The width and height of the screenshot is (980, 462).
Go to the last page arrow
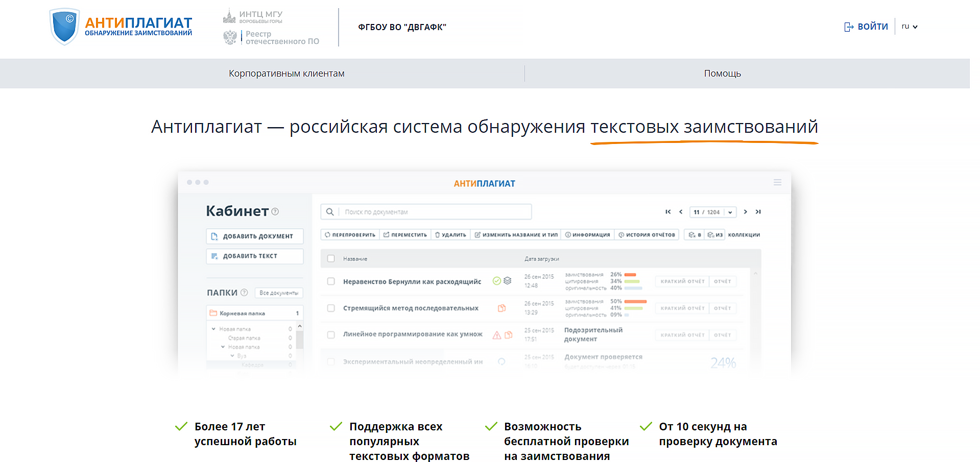[x=758, y=212]
